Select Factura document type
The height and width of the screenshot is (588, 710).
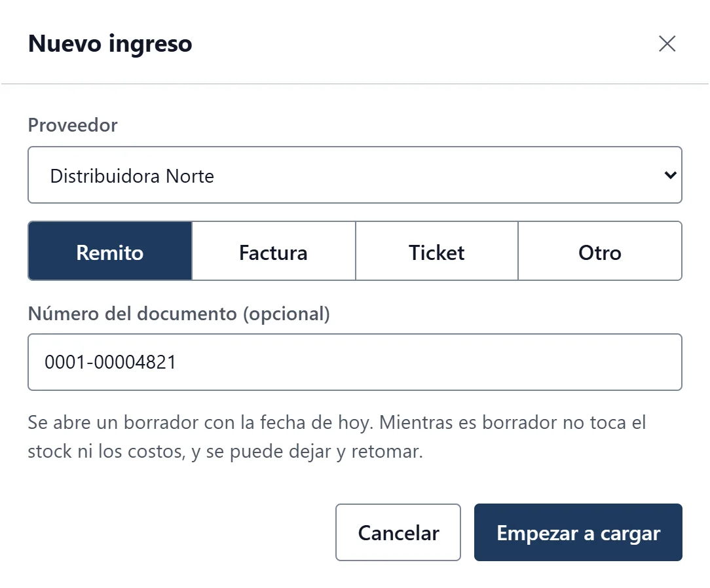(274, 251)
